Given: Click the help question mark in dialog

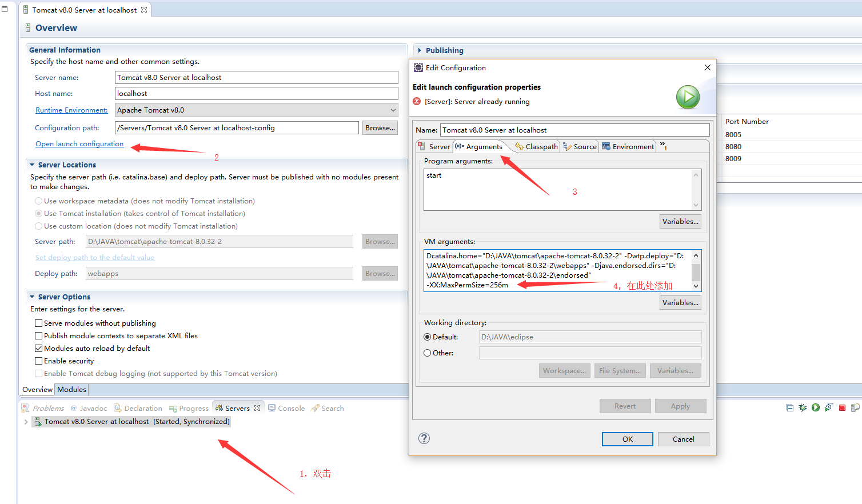Looking at the screenshot, I should pyautogui.click(x=424, y=438).
